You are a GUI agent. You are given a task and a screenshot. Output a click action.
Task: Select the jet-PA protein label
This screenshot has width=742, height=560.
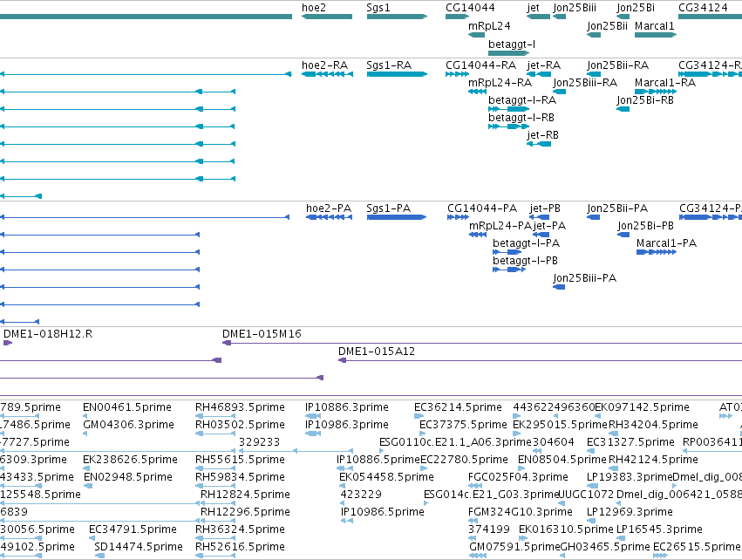coord(550,226)
